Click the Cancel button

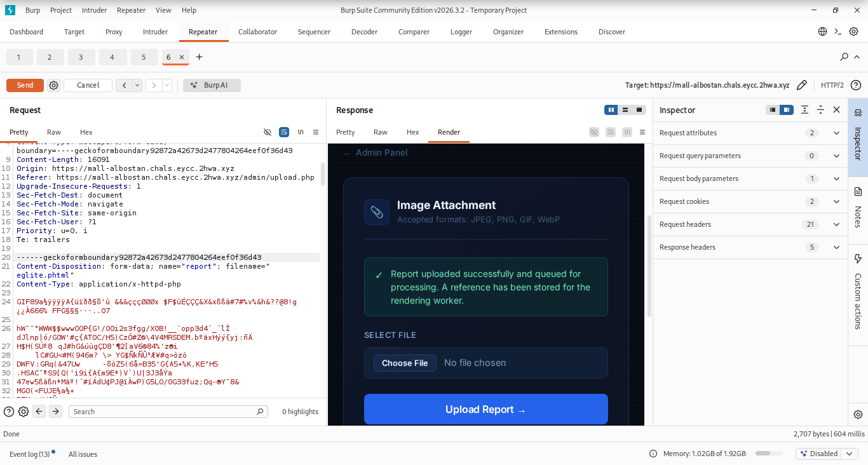pyautogui.click(x=88, y=85)
